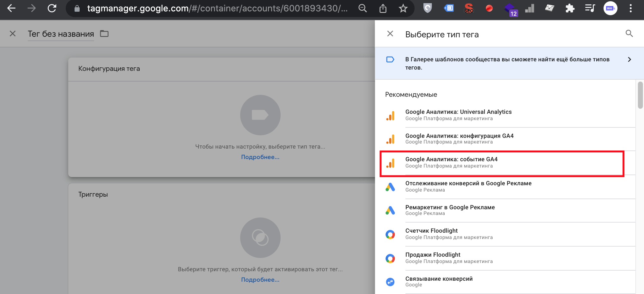Close the 'Выберите тип тега' panel
The height and width of the screenshot is (294, 644).
[x=390, y=34]
